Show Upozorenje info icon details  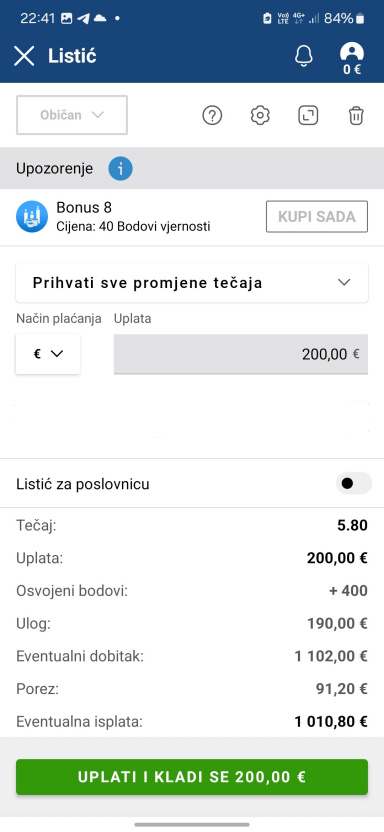[x=120, y=169]
